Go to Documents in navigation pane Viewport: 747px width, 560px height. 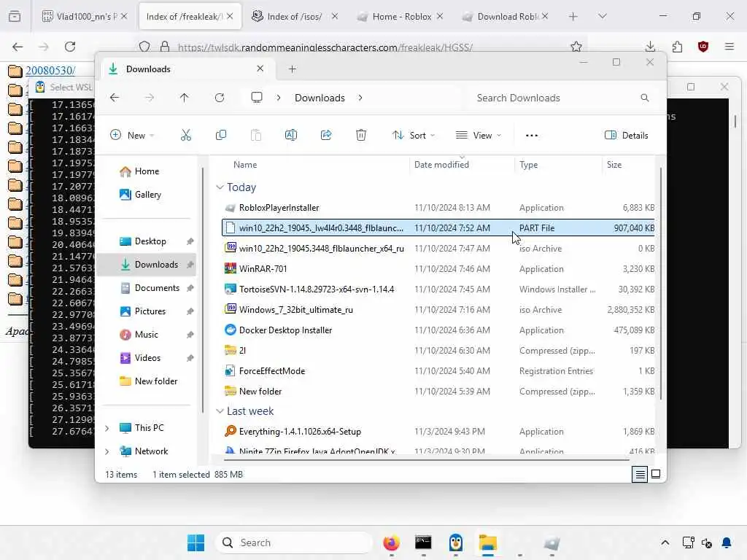pos(146,288)
